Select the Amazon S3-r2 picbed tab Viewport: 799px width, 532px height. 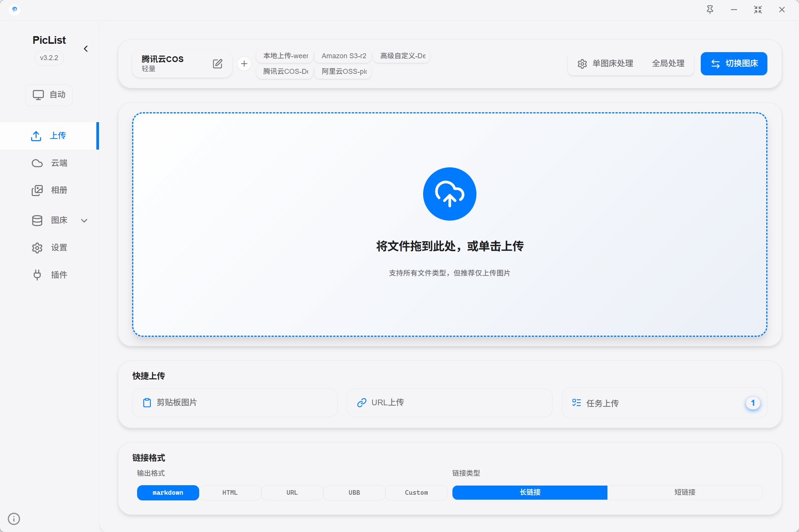342,56
